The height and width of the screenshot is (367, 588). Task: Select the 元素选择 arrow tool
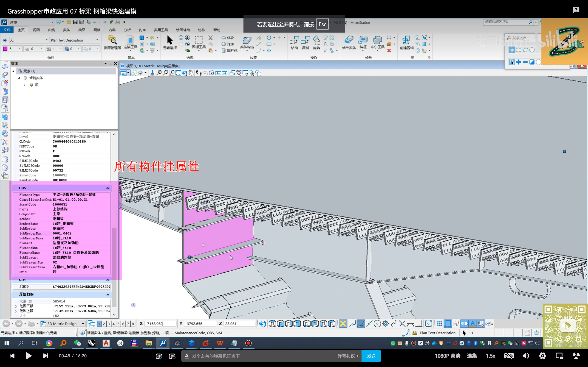[170, 41]
